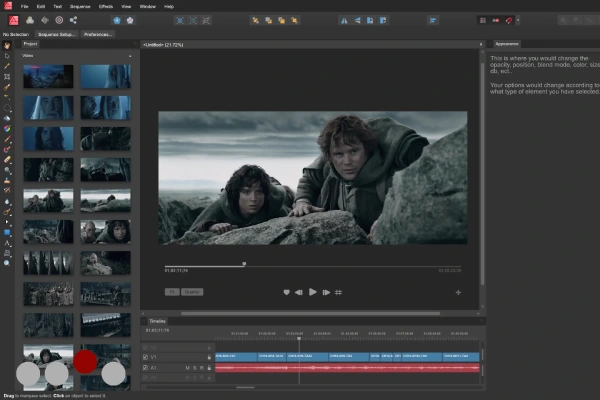Switch to the Timeline panel tab
The width and height of the screenshot is (600, 400).
157,321
